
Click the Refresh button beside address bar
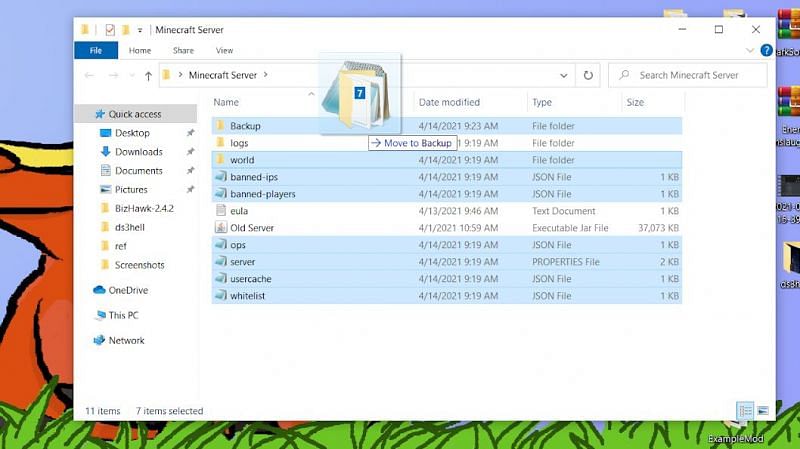(x=588, y=75)
